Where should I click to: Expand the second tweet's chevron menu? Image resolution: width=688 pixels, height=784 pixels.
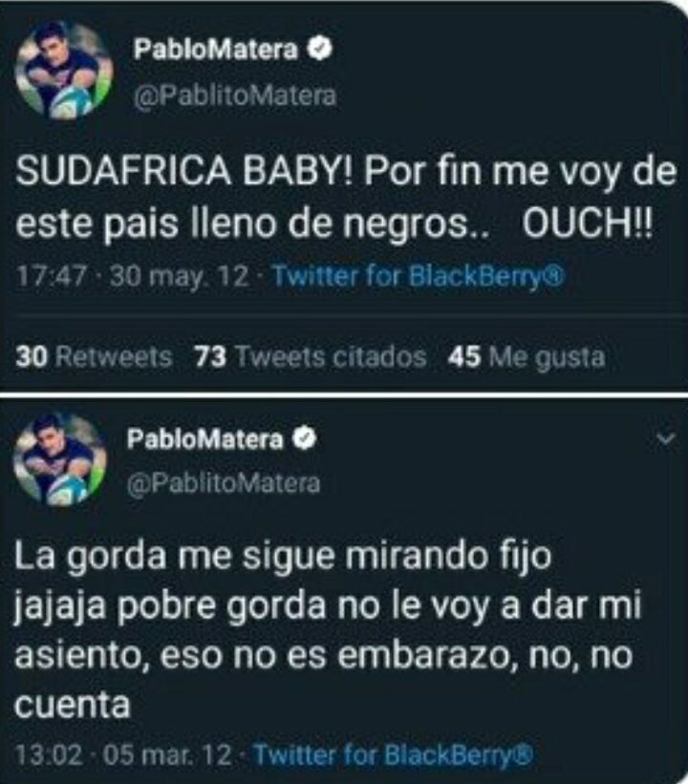665,439
